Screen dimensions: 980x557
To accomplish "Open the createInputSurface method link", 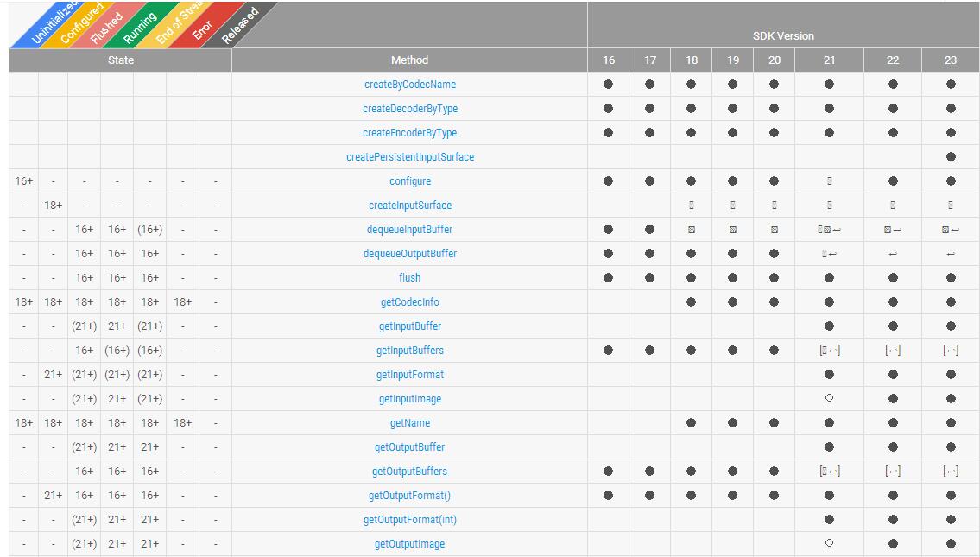I will (x=410, y=205).
